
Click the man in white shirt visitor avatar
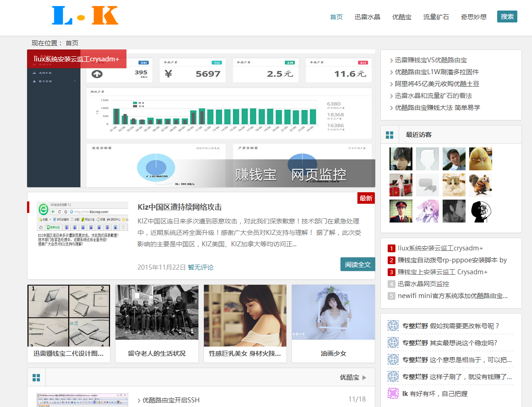pyautogui.click(x=454, y=158)
